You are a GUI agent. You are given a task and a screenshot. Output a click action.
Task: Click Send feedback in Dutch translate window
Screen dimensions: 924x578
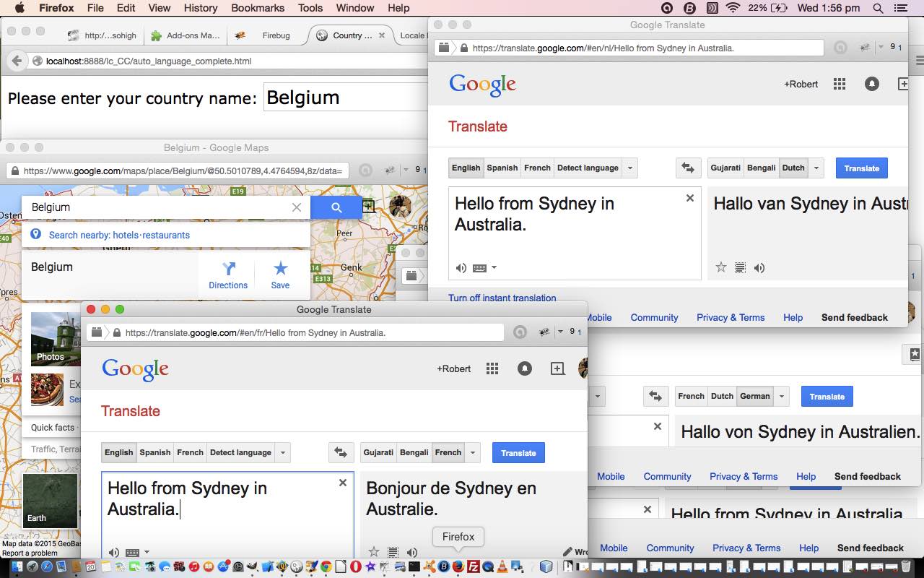pyautogui.click(x=855, y=317)
